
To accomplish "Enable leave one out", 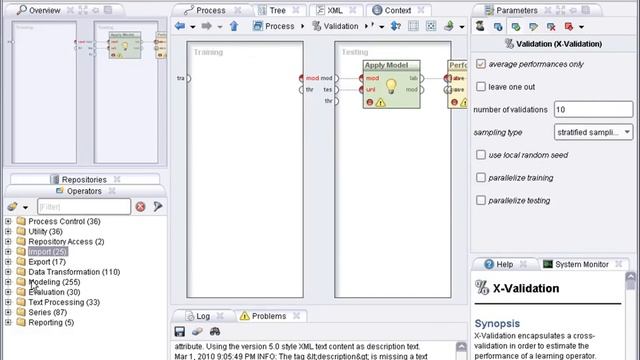I will [481, 87].
